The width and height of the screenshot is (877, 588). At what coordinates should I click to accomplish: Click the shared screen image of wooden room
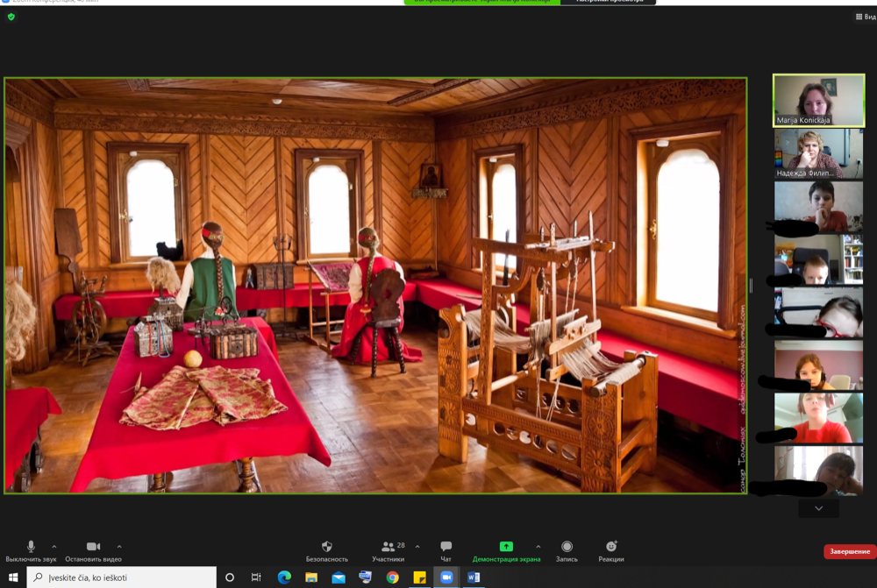(x=375, y=286)
